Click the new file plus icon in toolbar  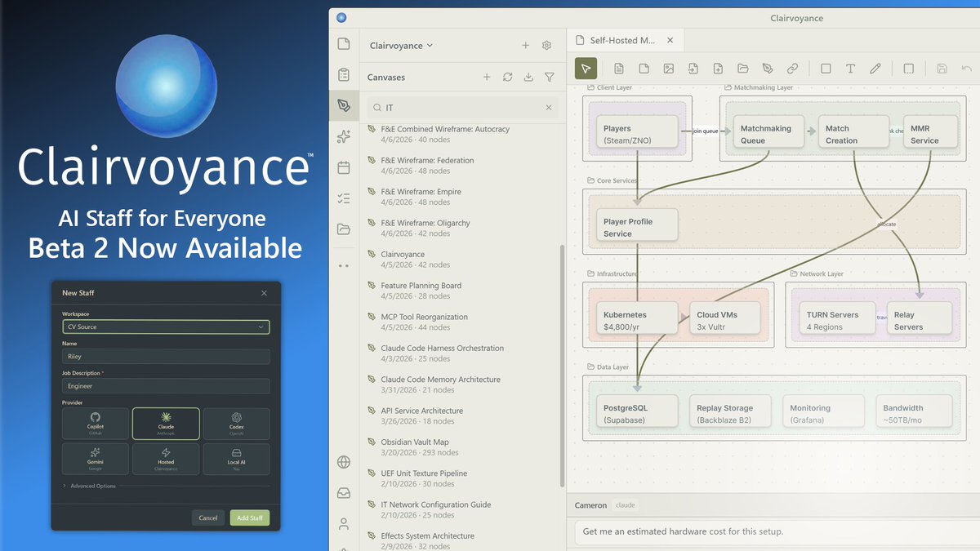tap(718, 69)
